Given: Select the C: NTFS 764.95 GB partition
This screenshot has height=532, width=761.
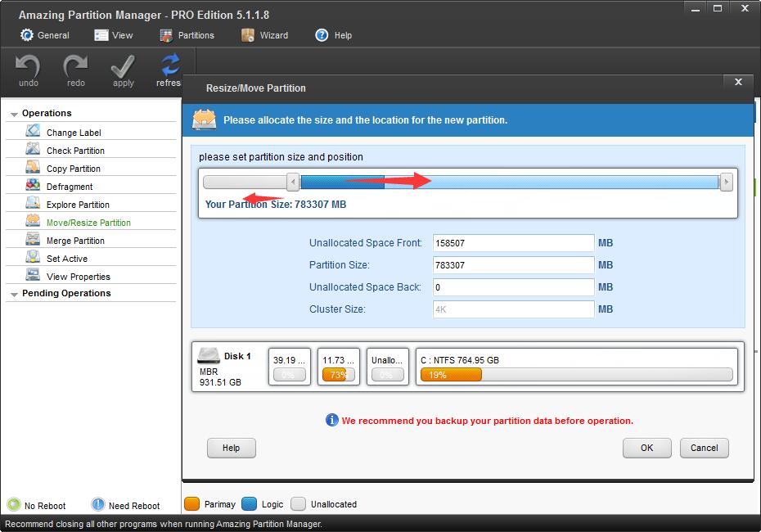Looking at the screenshot, I should click(x=577, y=367).
